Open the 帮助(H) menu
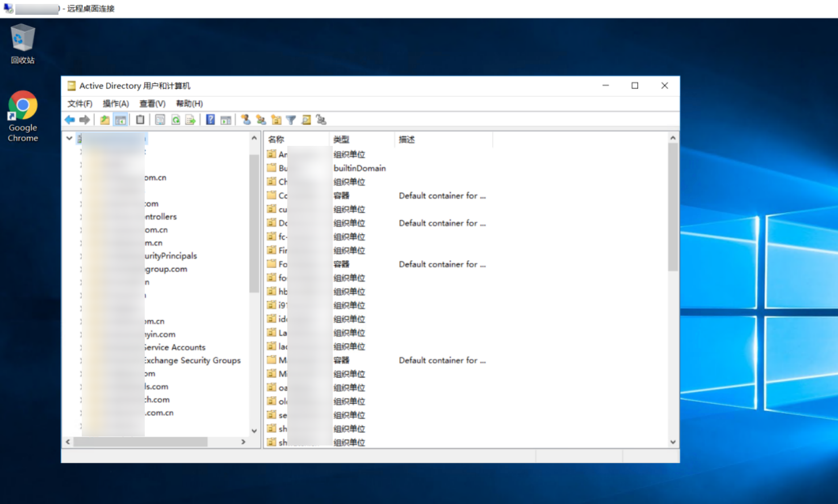 tap(189, 103)
